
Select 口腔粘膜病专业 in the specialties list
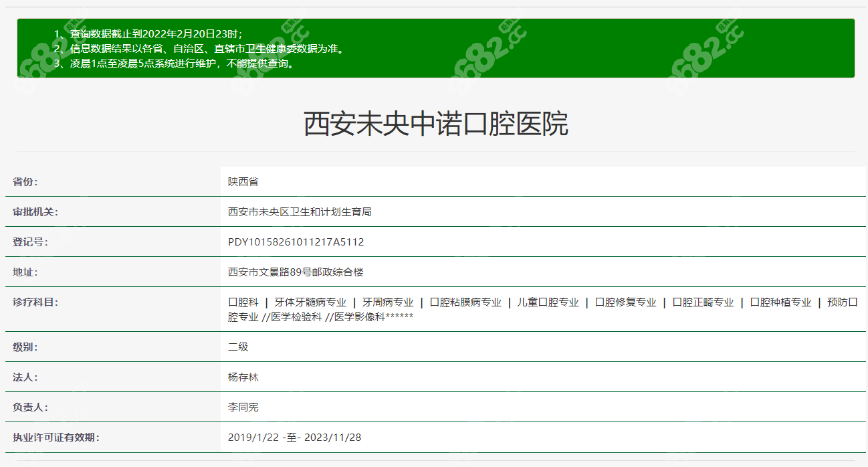pos(465,302)
